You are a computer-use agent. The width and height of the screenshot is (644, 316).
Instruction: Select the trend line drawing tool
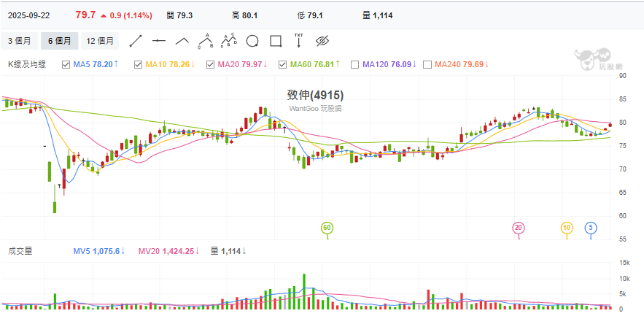[x=136, y=41]
